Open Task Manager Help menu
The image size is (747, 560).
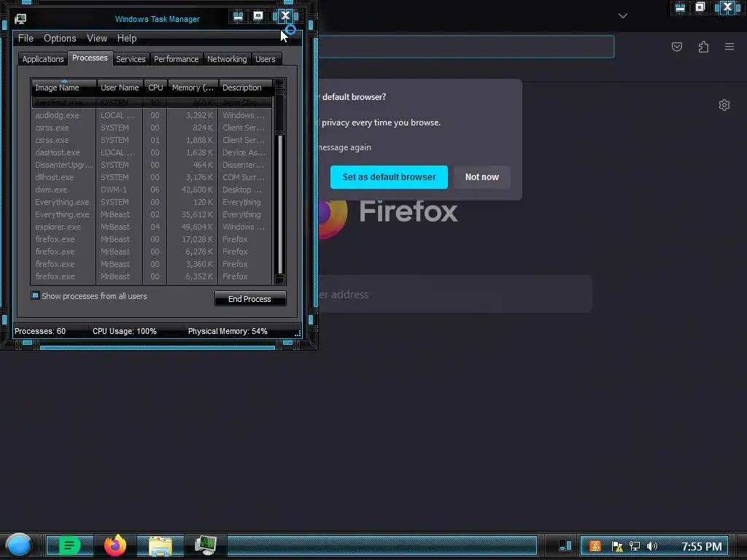coord(127,38)
